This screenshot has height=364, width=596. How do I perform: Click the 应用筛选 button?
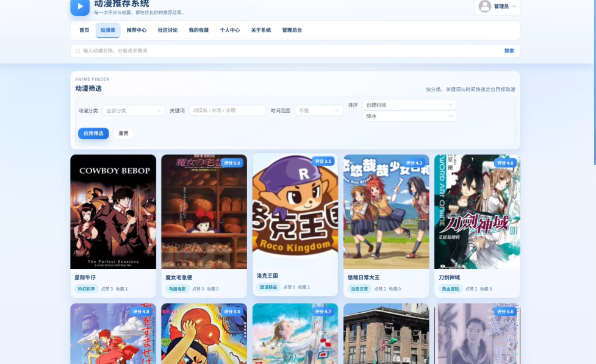click(x=93, y=134)
